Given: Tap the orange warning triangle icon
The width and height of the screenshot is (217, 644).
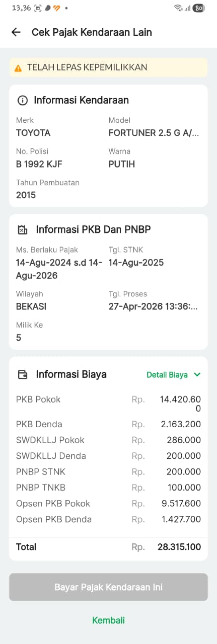Looking at the screenshot, I should tap(18, 68).
